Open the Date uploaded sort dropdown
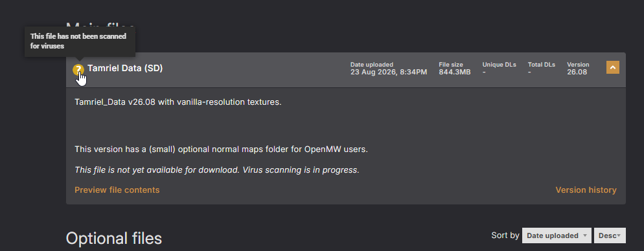Screen dimensions: 644x251 click(557, 235)
